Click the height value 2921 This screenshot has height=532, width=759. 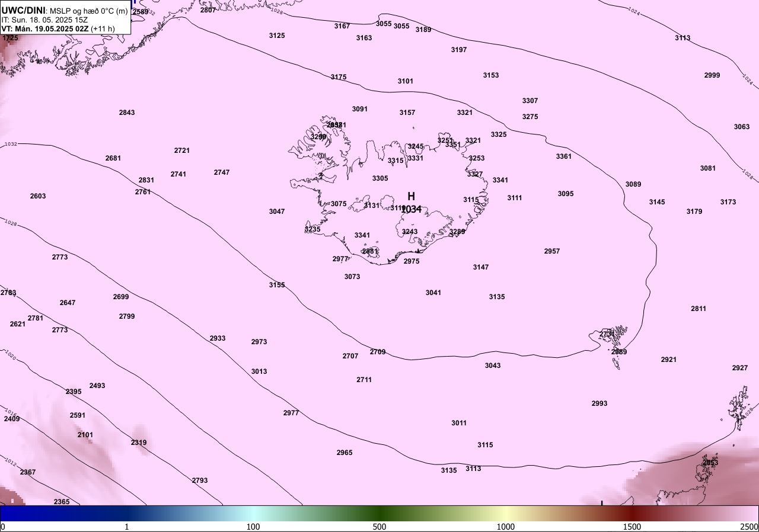click(x=669, y=360)
